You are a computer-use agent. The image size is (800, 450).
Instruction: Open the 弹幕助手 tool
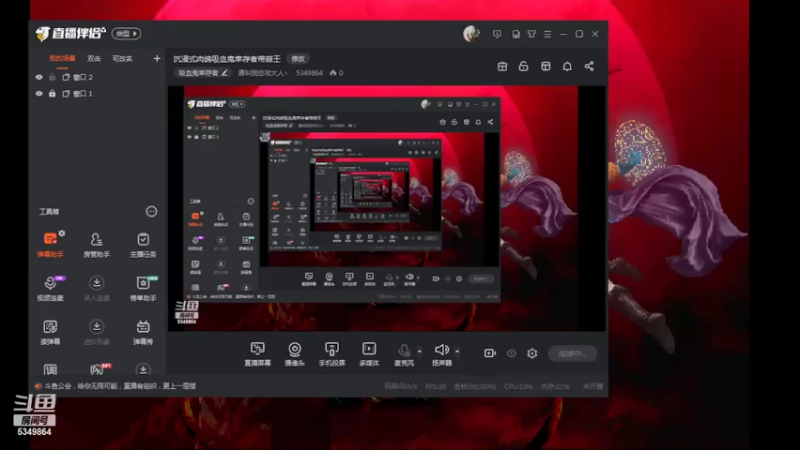tap(50, 244)
